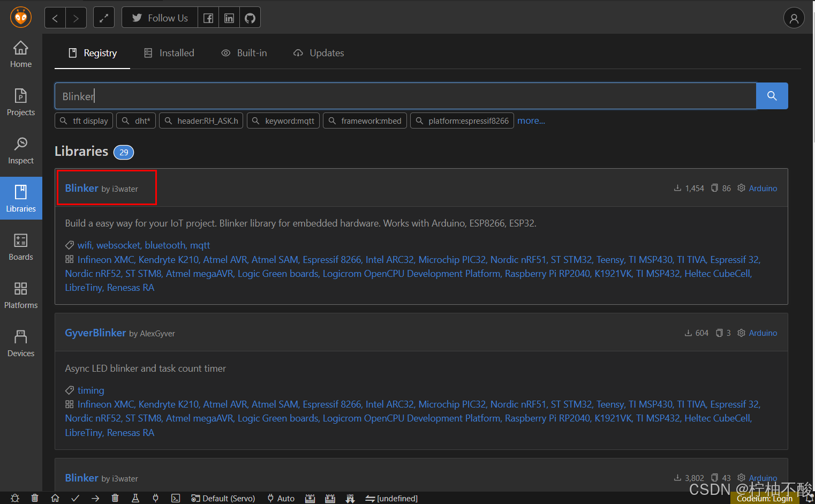Run tests with the status bar flask icon
The width and height of the screenshot is (815, 504).
pyautogui.click(x=135, y=498)
